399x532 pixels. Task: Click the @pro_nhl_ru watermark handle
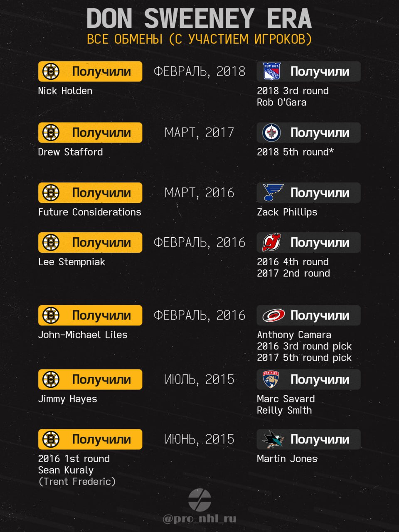tap(199, 519)
